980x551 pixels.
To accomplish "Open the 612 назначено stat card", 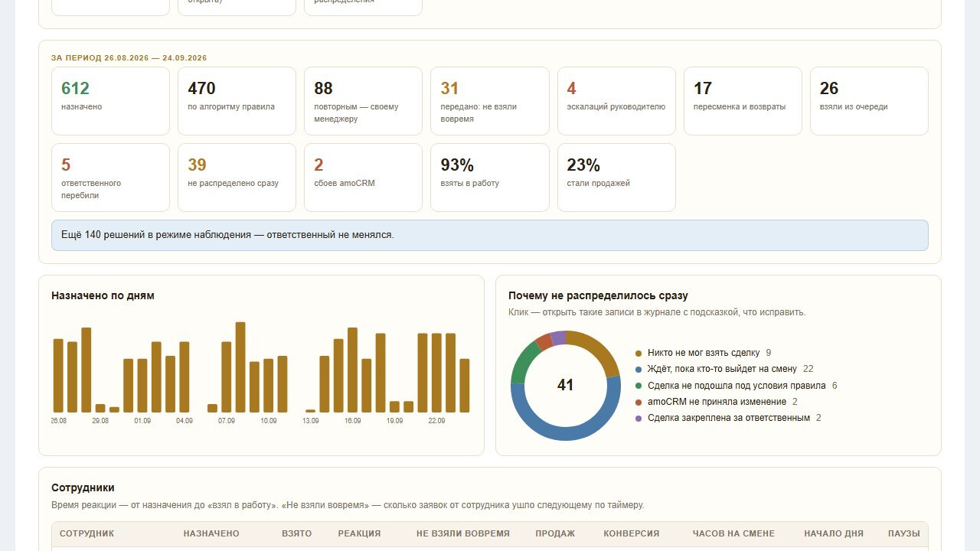I will click(x=110, y=101).
